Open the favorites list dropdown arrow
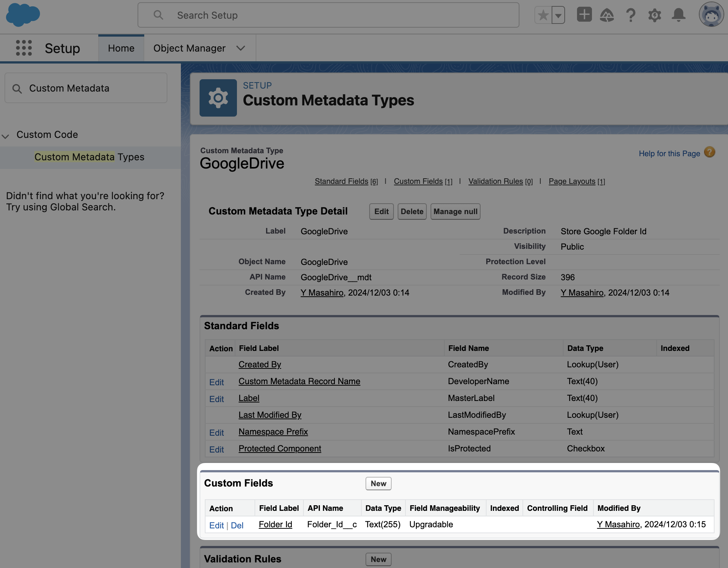The height and width of the screenshot is (568, 728). tap(558, 15)
